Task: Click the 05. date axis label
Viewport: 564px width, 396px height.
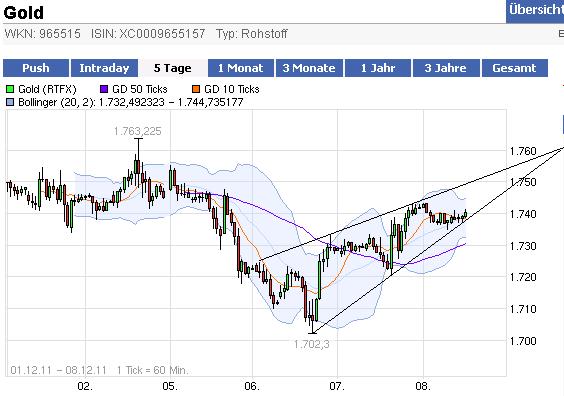Action: point(170,387)
